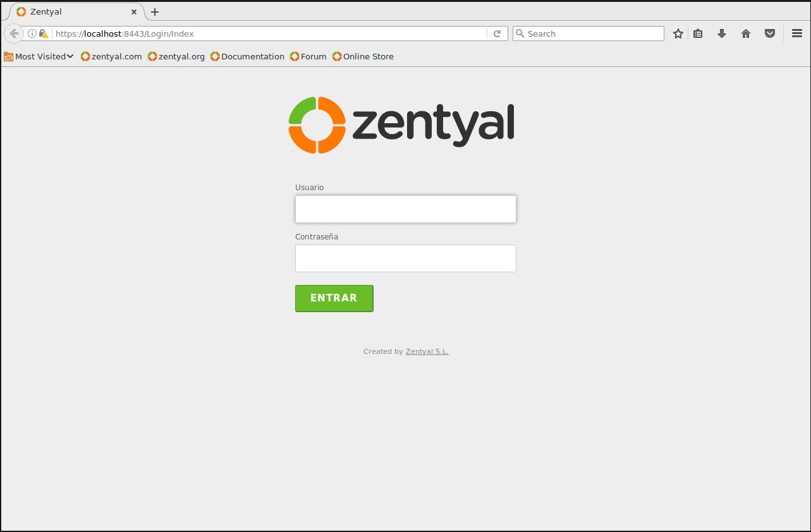
Task: Expand the Most Visited bookmarks dropdown
Action: 39,56
